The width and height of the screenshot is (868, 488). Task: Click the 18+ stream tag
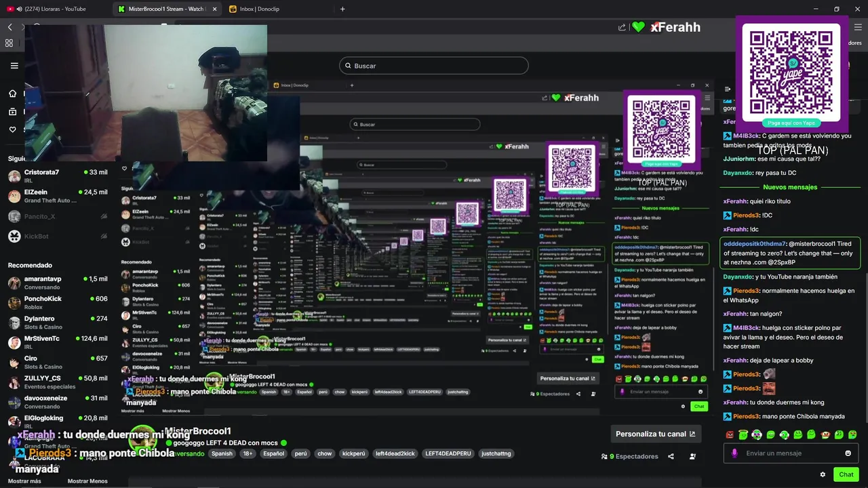pos(248,453)
